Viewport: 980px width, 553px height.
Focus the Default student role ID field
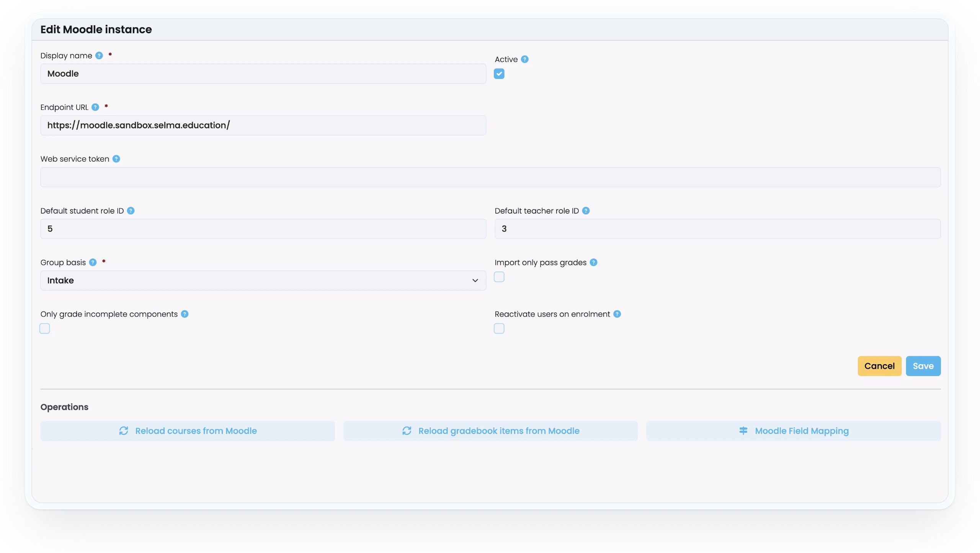point(263,229)
